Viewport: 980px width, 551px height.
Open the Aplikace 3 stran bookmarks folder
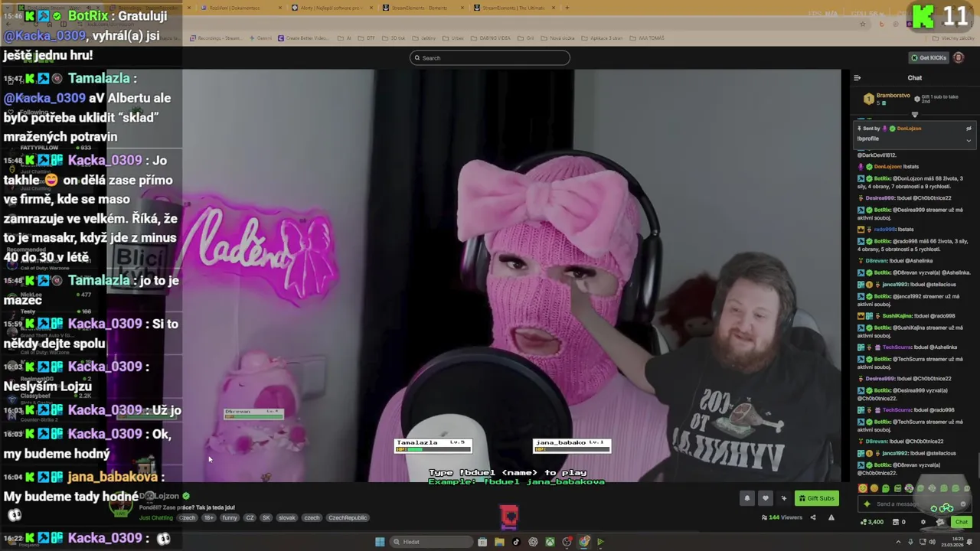(x=603, y=38)
